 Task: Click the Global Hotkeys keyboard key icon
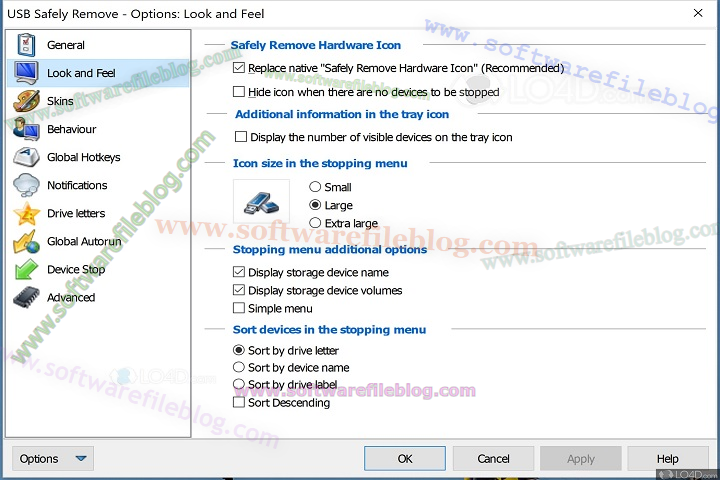click(26, 157)
